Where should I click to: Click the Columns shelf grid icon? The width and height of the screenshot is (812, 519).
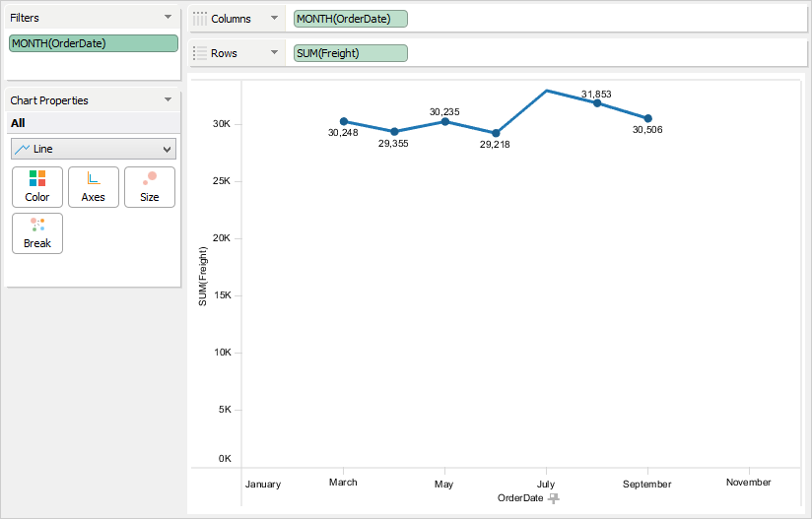click(200, 19)
